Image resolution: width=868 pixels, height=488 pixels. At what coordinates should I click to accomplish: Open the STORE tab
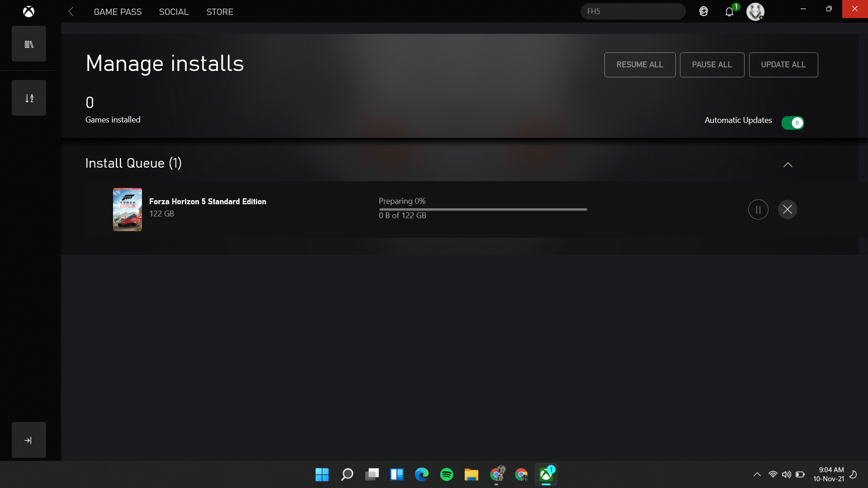point(220,11)
